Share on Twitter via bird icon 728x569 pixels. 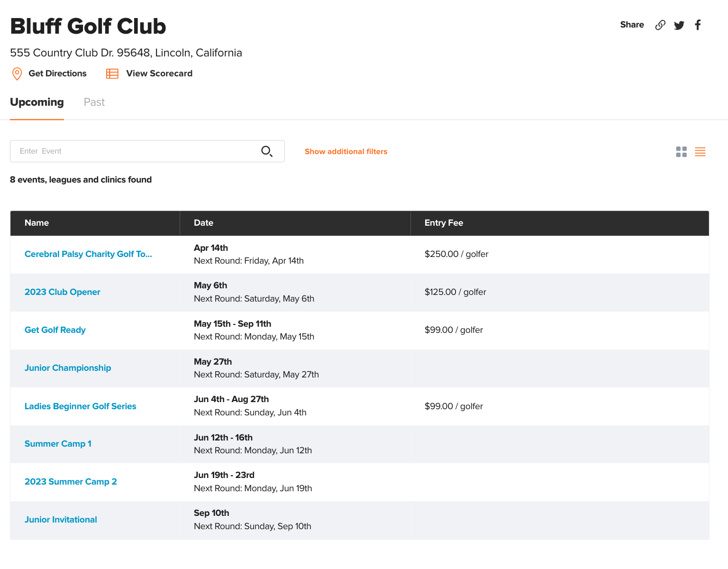[x=679, y=25]
